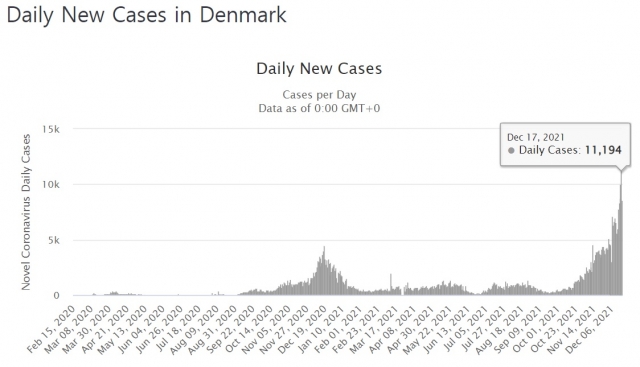Image resolution: width=640 pixels, height=367 pixels.
Task: Click the Apr 08, 2021 x-axis label
Action: (392, 329)
